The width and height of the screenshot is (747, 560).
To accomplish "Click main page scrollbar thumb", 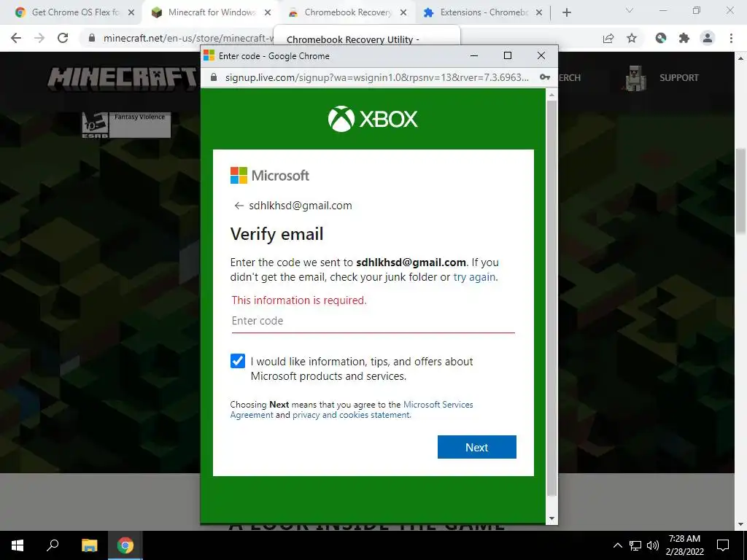I will [740, 190].
